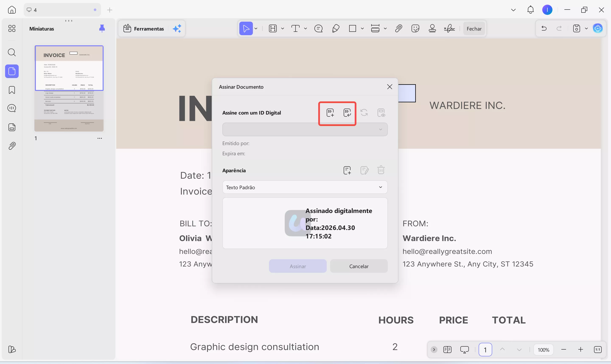This screenshot has width=611, height=364.
Task: Open the grid apps icon in sidebar
Action: click(12, 28)
